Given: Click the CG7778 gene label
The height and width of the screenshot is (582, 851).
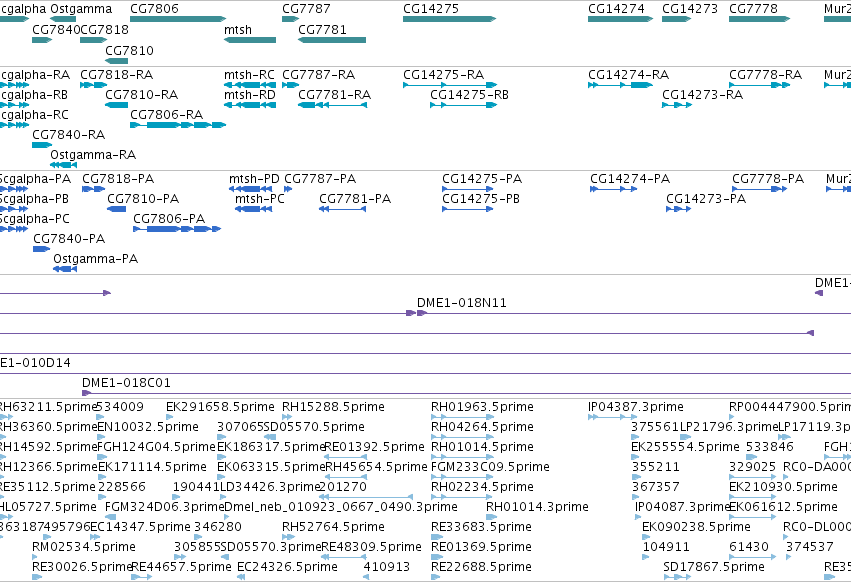Looking at the screenshot, I should [x=753, y=9].
